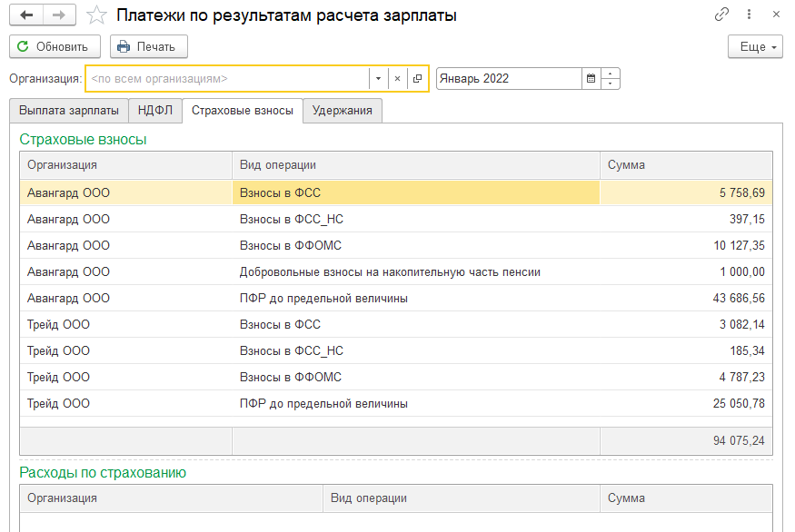The width and height of the screenshot is (795, 532).
Task: Click into the Январь 2022 period field
Action: pyautogui.click(x=507, y=79)
